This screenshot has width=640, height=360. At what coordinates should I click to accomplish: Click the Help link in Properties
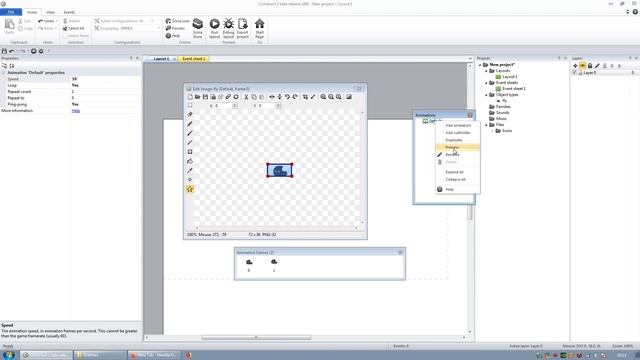76,111
